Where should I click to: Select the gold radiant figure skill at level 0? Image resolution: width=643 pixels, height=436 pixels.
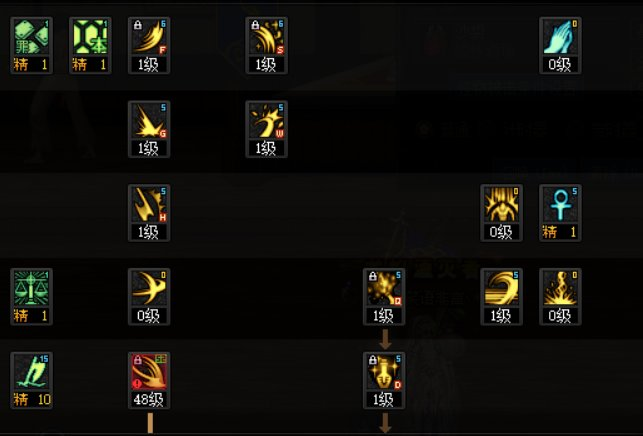click(502, 204)
